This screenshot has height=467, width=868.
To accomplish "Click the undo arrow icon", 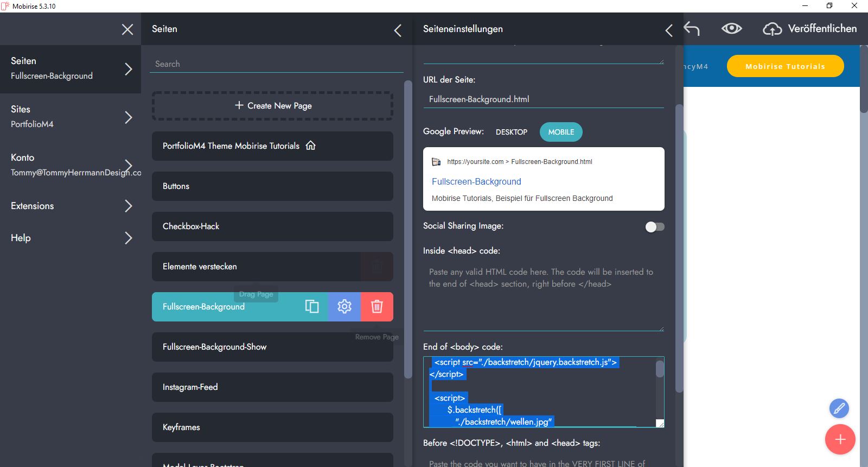I will point(692,29).
